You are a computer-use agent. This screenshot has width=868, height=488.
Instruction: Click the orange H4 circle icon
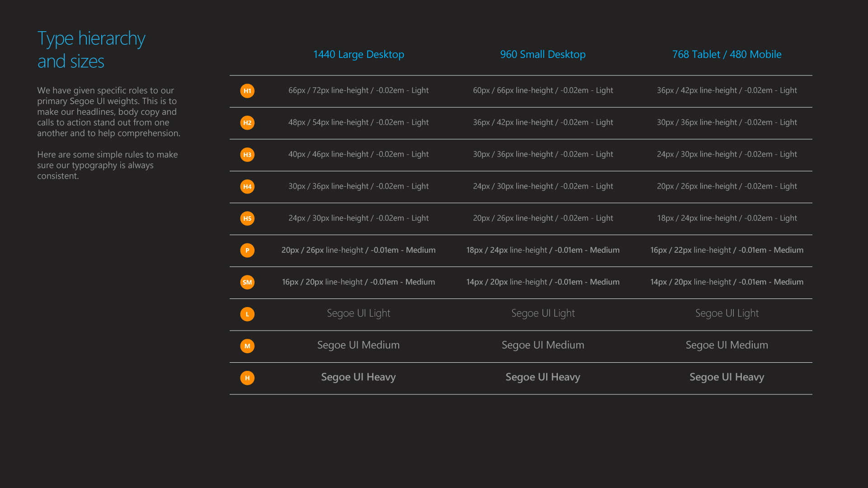pos(247,187)
